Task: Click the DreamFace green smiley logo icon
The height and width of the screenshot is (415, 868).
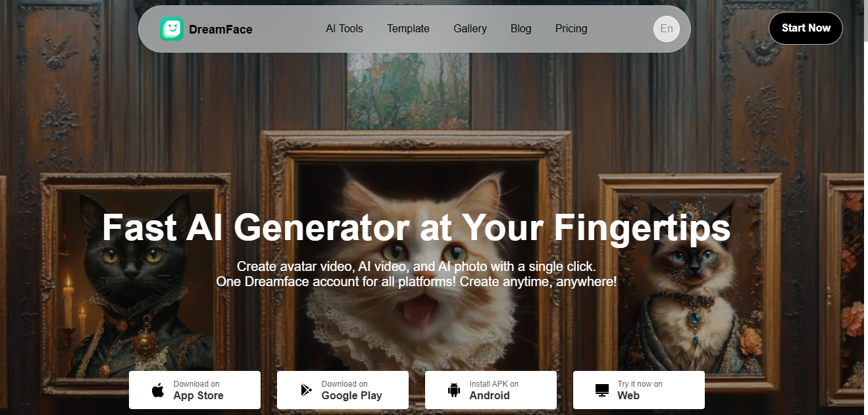Action: point(172,29)
